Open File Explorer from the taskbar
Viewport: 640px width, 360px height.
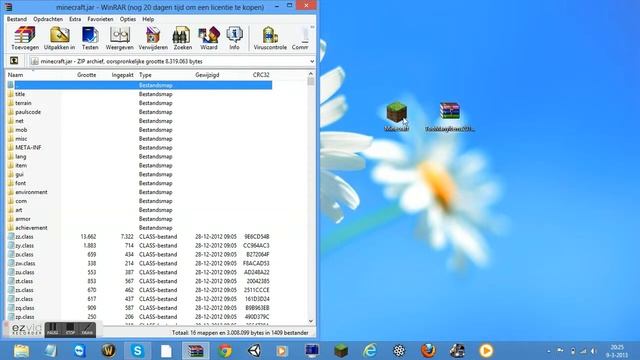pyautogui.click(x=21, y=351)
